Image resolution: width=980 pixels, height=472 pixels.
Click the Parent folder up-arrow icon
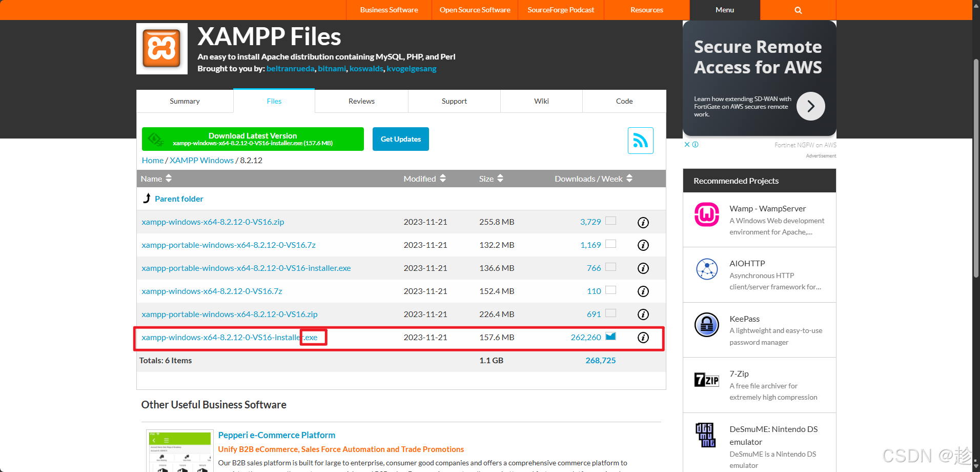pyautogui.click(x=147, y=198)
